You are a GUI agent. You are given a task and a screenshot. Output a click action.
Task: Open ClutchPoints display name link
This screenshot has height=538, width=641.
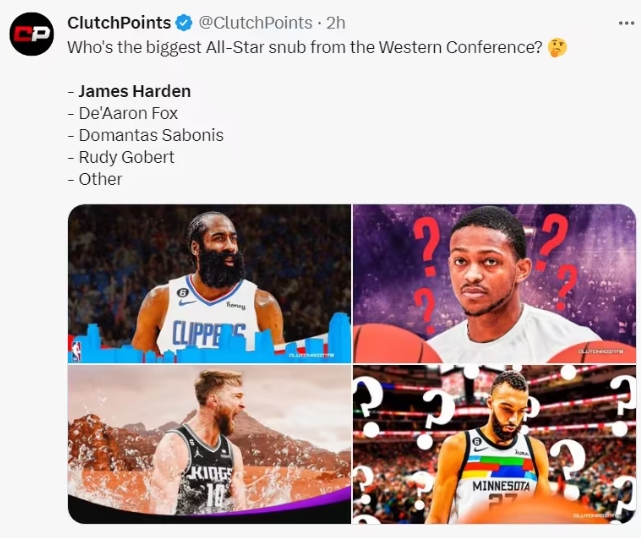tap(119, 23)
